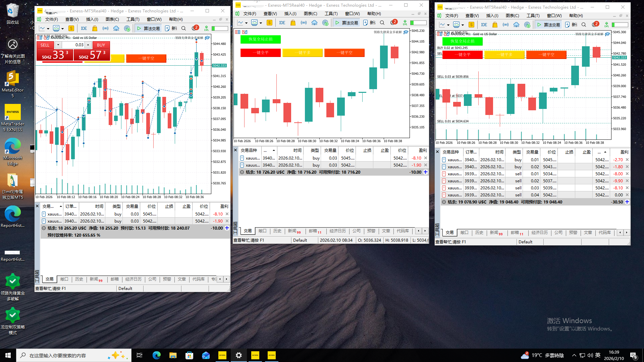644x362 pixels.
Task: Click BUY button in left one-click panel
Action: pyautogui.click(x=101, y=45)
